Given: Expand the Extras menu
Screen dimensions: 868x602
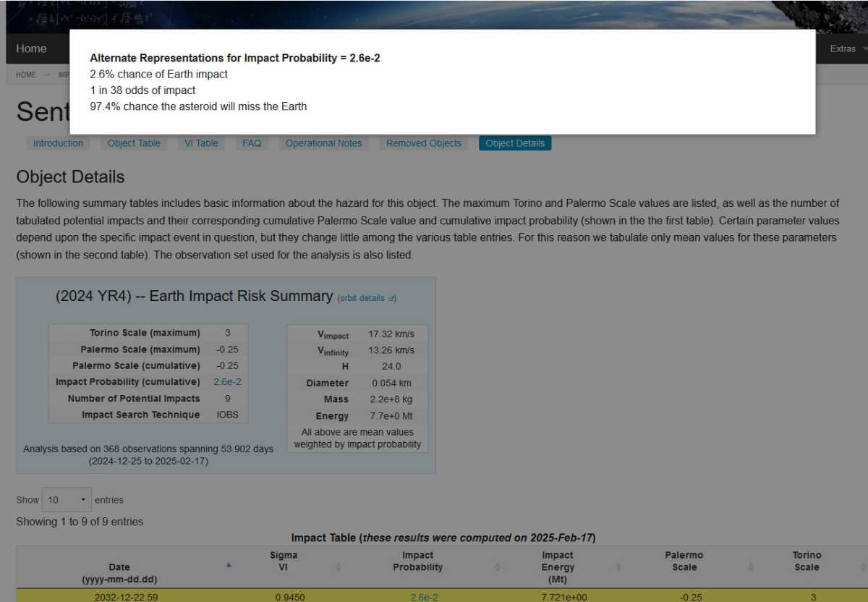Looking at the screenshot, I should pyautogui.click(x=846, y=48).
